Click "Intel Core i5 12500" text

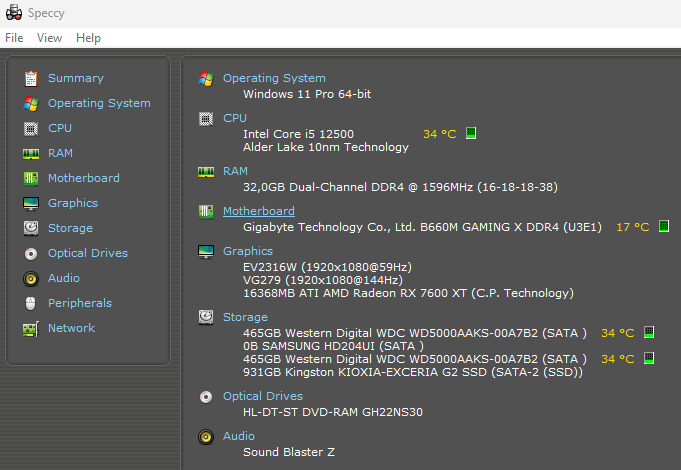[298, 134]
